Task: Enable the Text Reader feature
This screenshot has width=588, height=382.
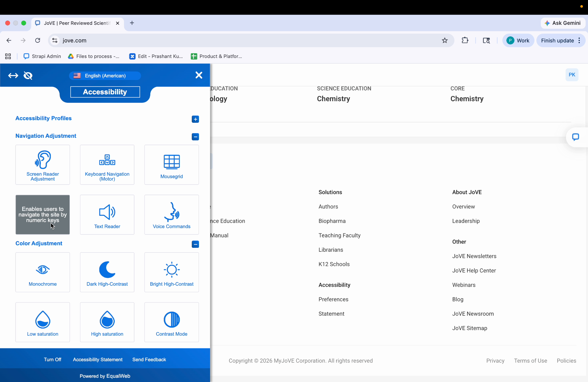Action: (107, 215)
